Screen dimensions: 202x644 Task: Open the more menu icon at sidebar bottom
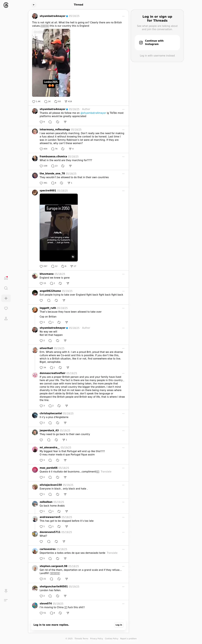click(x=6, y=600)
